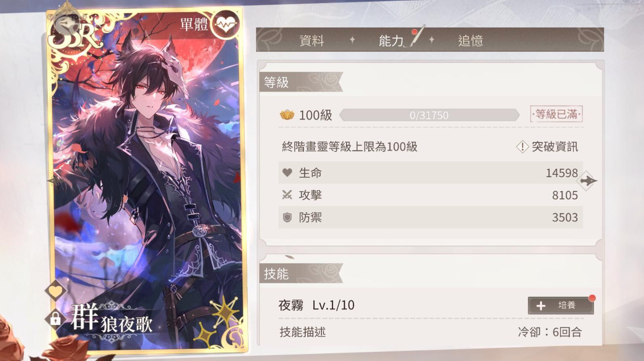Click the heart 生命 stat icon
644x361 pixels.
coord(287,173)
